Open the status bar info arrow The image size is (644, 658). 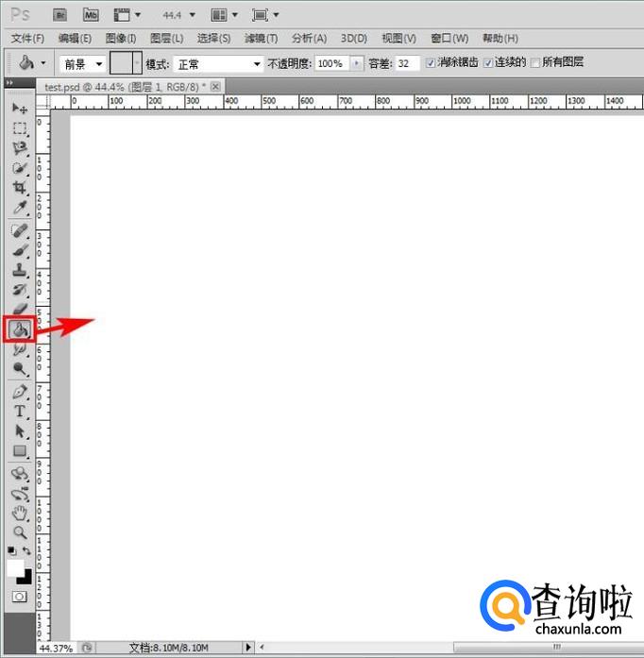point(248,647)
